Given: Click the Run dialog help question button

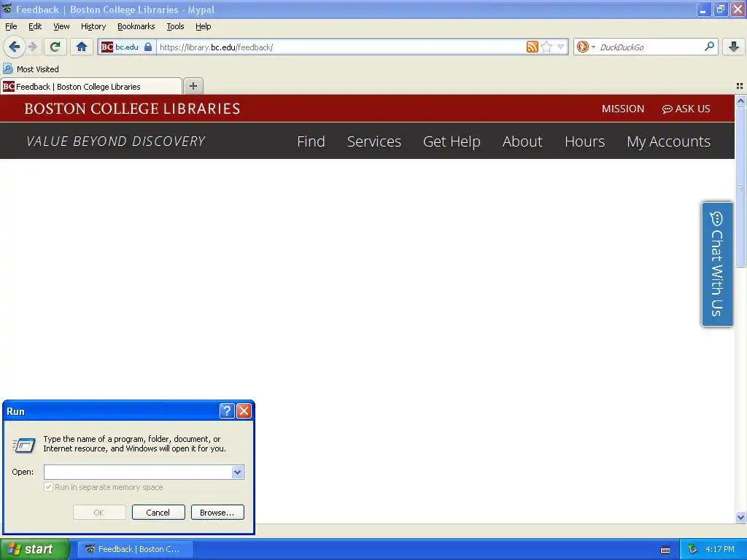Looking at the screenshot, I should pos(227,411).
